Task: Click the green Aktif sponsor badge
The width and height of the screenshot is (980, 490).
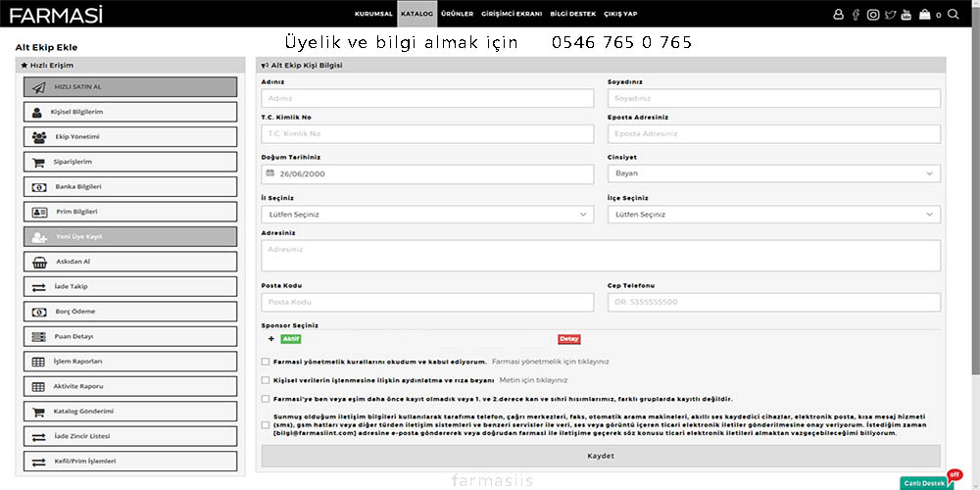Action: click(291, 339)
